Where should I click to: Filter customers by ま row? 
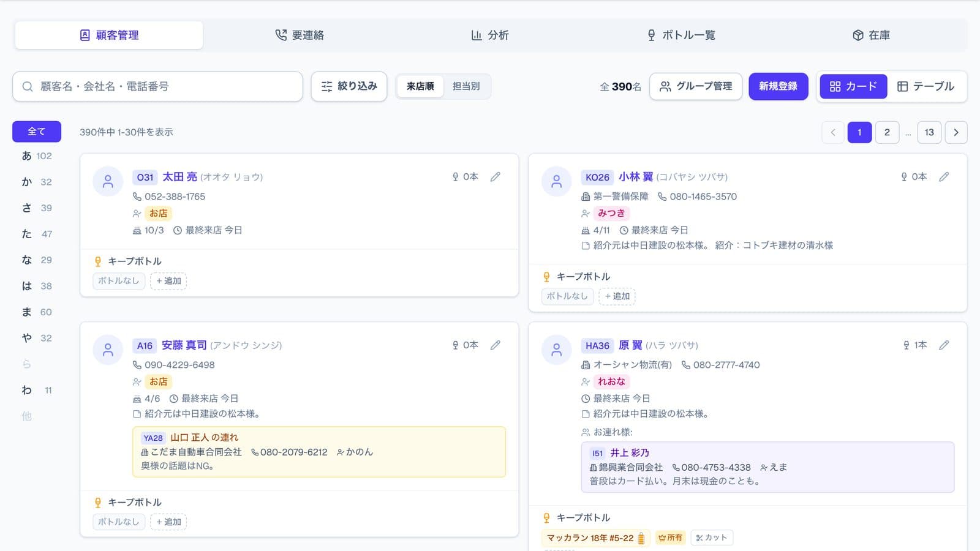click(37, 312)
